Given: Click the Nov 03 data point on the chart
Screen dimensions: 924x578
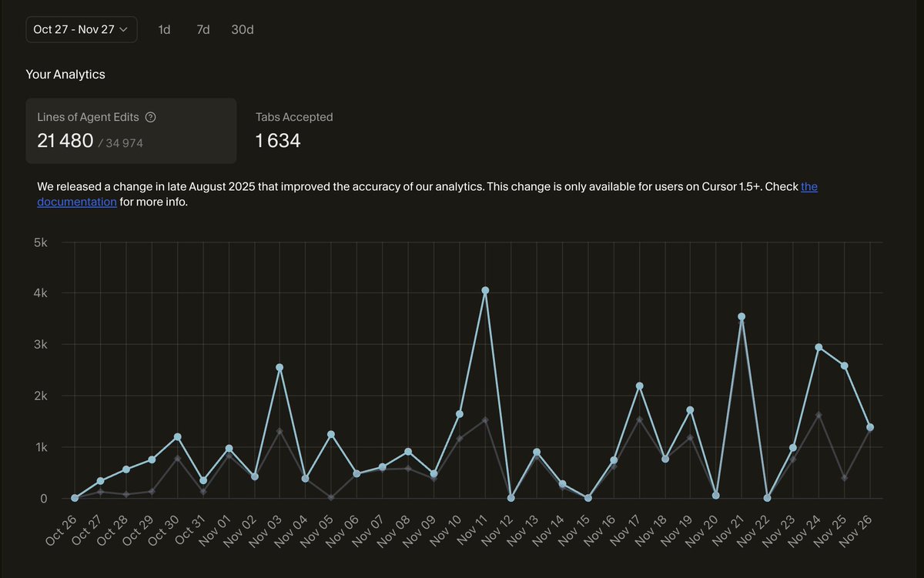Looking at the screenshot, I should point(279,366).
